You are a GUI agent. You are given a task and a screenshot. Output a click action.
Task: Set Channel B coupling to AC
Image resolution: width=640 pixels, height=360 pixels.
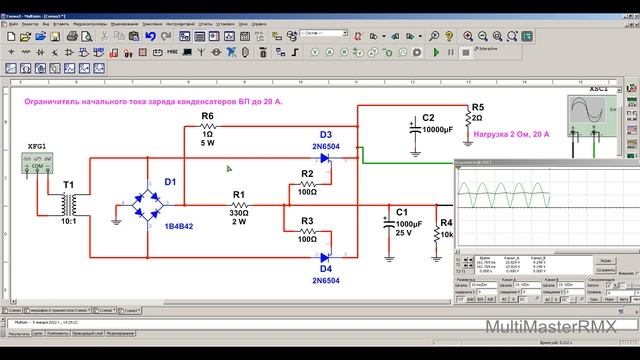pos(547,300)
